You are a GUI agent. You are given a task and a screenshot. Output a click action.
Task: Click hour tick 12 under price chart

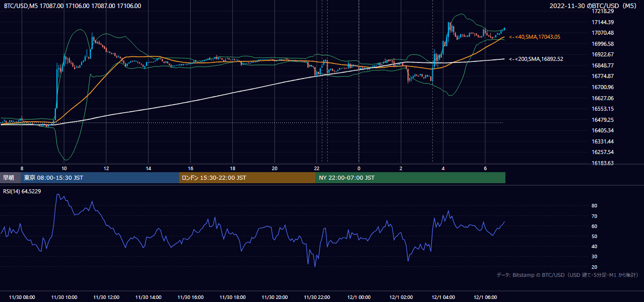point(106,168)
